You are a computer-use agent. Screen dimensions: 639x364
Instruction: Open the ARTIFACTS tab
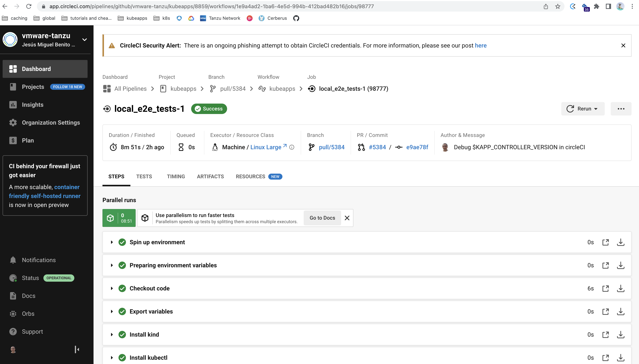tap(210, 176)
